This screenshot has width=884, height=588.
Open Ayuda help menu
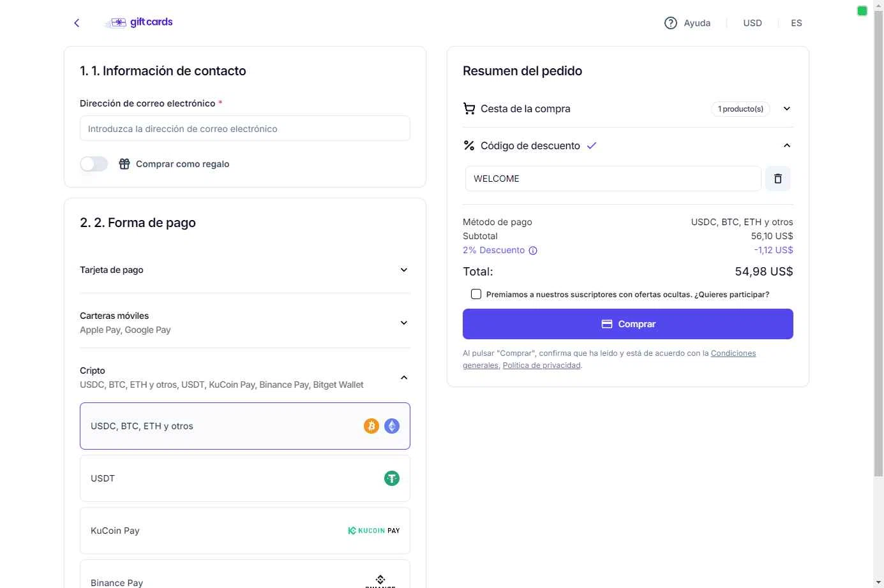(687, 23)
